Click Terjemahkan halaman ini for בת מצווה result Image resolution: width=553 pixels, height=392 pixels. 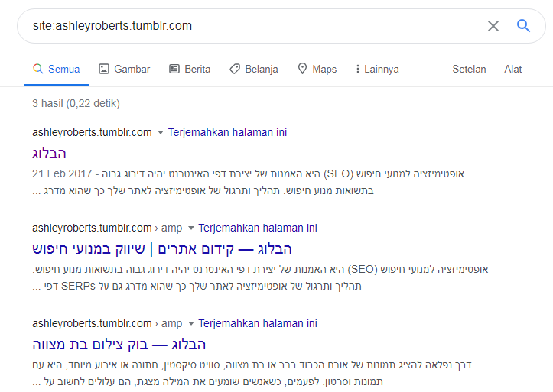point(258,323)
